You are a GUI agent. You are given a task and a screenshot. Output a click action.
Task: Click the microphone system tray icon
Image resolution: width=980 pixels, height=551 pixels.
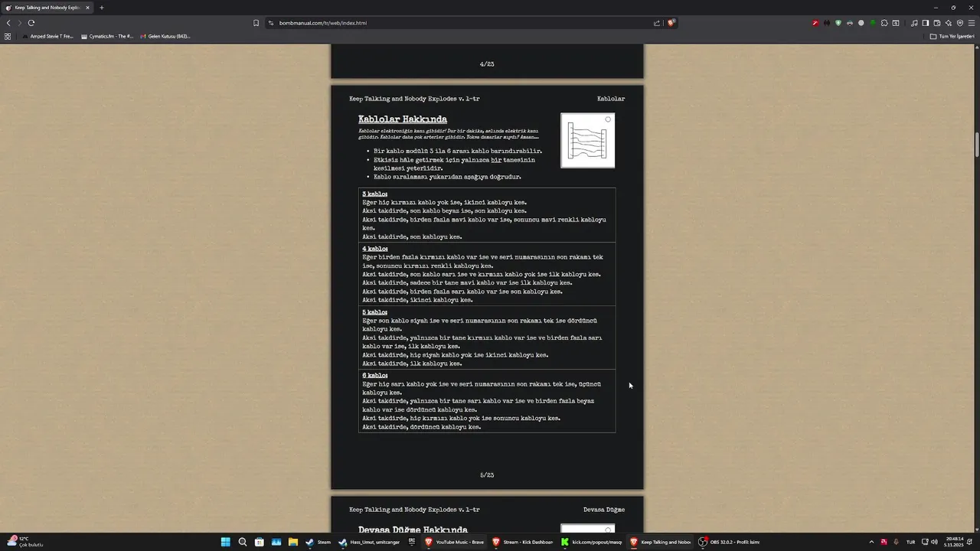[x=896, y=542]
